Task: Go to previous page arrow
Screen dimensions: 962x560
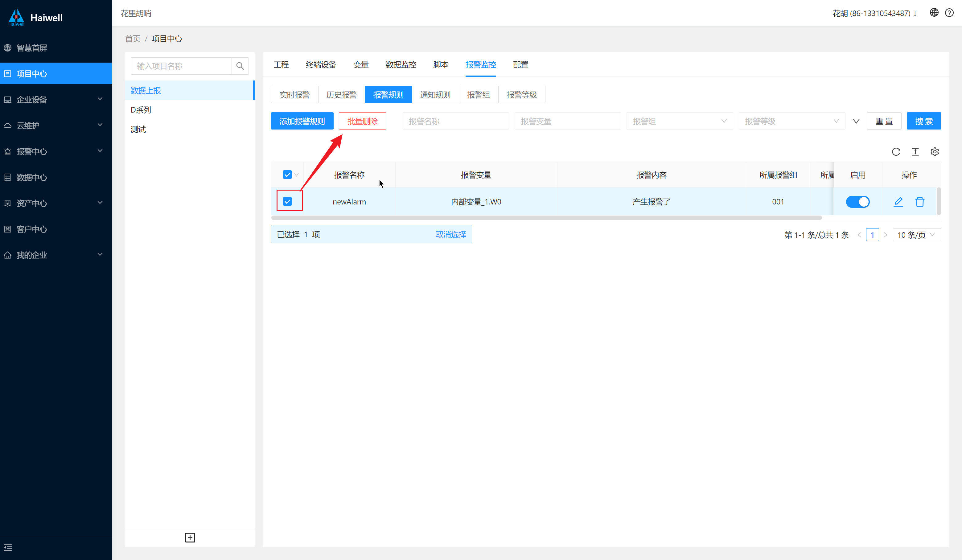Action: click(859, 235)
